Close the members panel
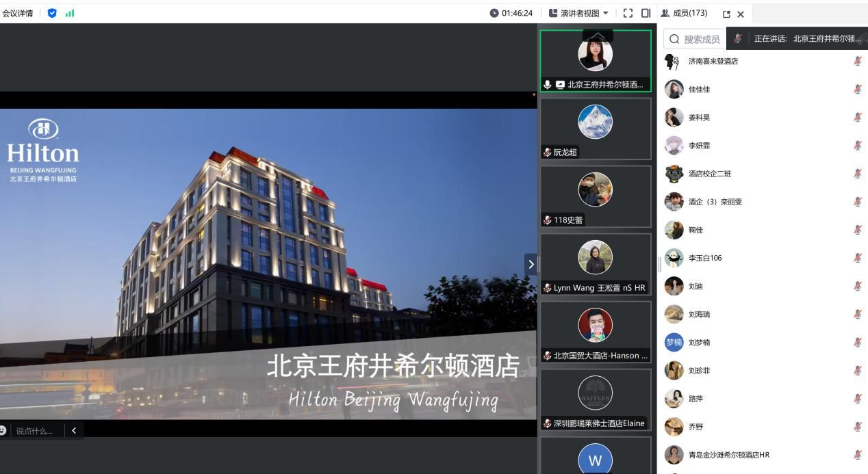The width and height of the screenshot is (868, 474). (x=741, y=14)
